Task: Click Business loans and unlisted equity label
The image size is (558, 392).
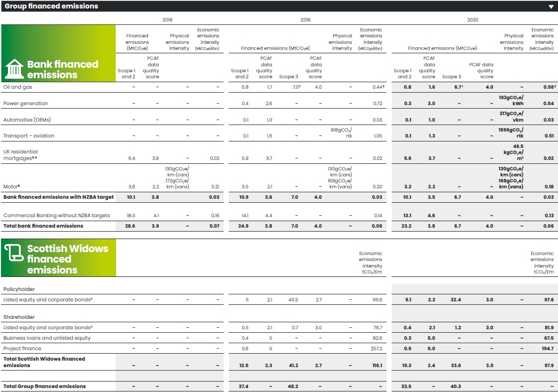Action: click(47, 338)
